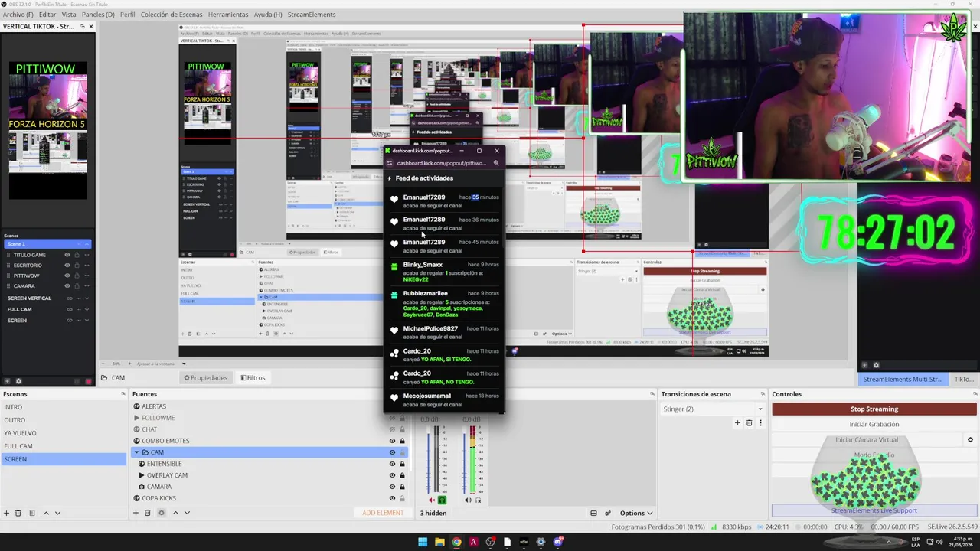Expand OVERLAY CAM triangle in Fuentes

pos(142,475)
